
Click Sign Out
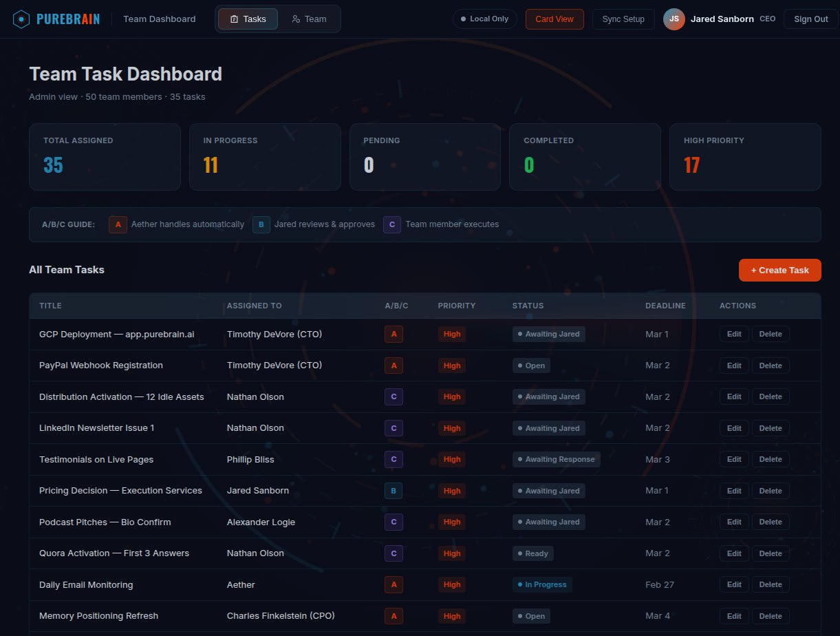click(810, 19)
